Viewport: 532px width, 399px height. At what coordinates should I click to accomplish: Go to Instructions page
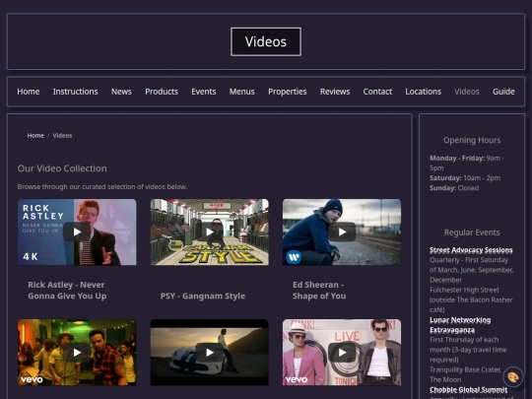coord(75,92)
